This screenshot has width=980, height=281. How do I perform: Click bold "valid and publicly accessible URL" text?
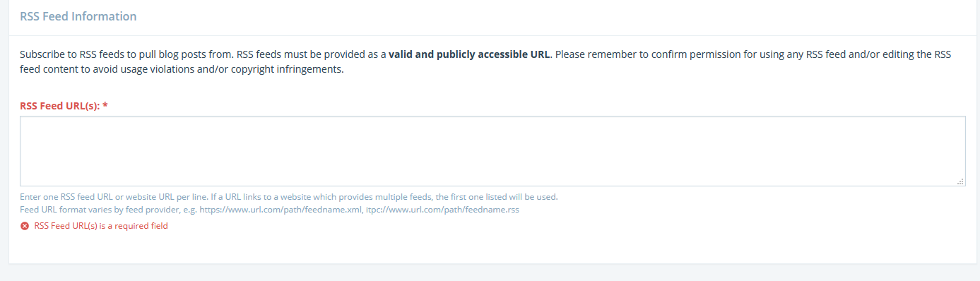pyautogui.click(x=469, y=54)
